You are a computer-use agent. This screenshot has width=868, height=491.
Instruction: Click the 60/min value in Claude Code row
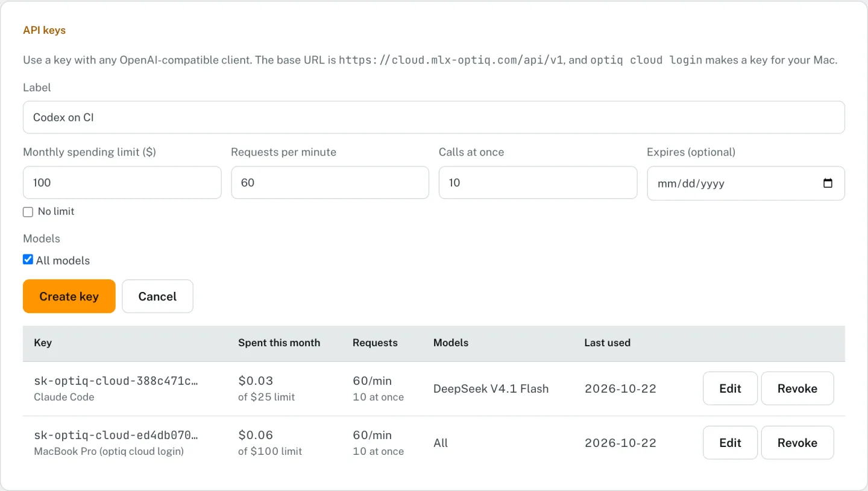(372, 381)
